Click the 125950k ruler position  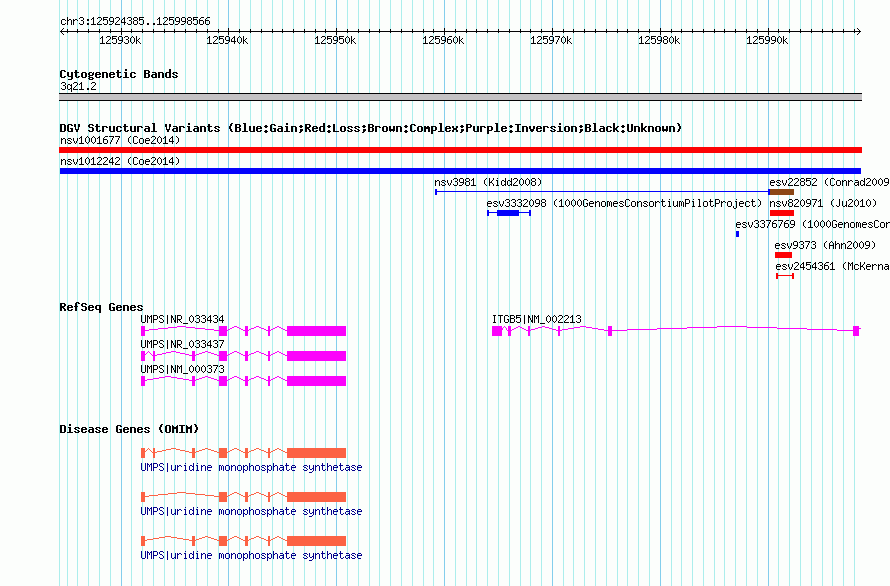pos(335,40)
